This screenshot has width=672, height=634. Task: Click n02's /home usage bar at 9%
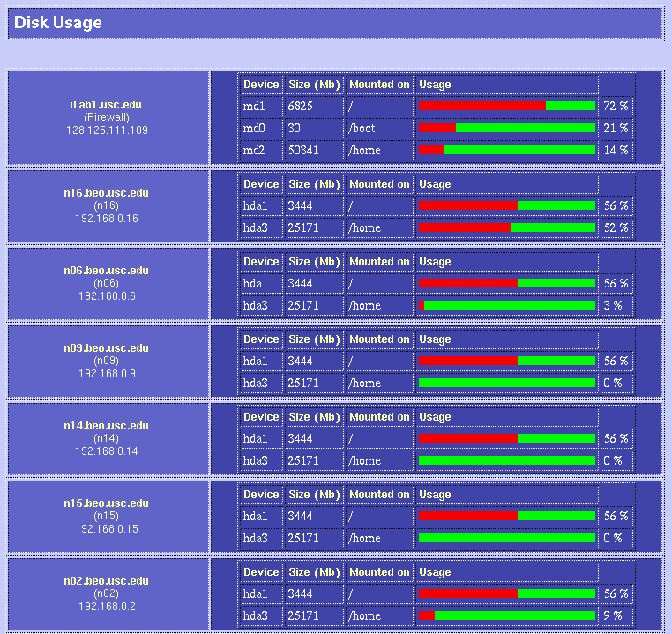click(507, 615)
